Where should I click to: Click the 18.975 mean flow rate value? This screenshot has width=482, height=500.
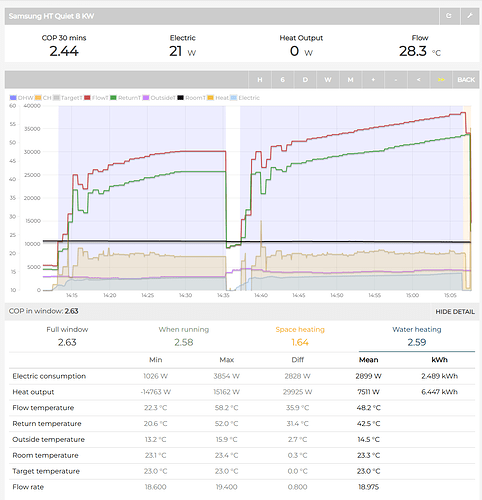click(368, 487)
